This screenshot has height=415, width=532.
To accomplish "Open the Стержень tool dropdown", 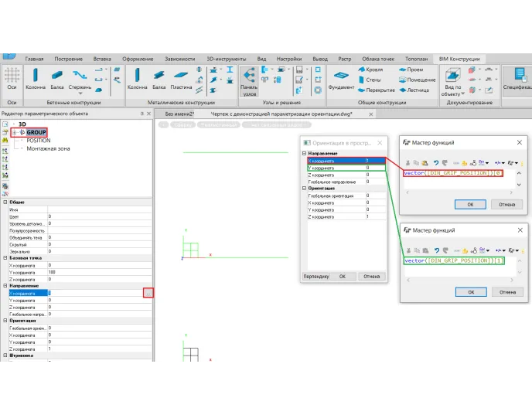I will click(x=80, y=93).
